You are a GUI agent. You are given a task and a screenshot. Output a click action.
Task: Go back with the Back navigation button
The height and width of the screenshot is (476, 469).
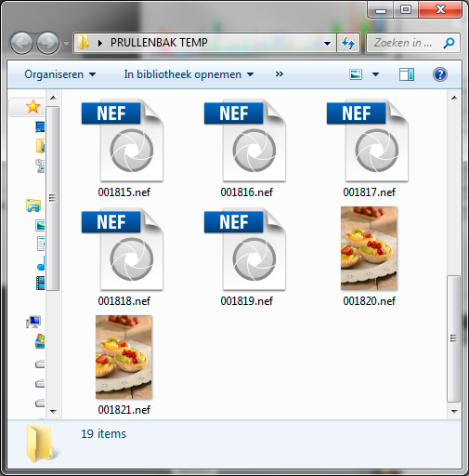click(x=21, y=43)
